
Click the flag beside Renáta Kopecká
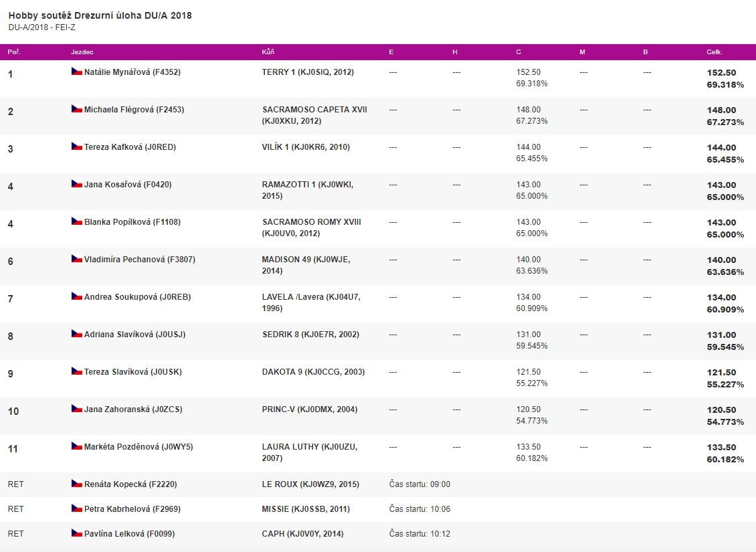pos(77,484)
